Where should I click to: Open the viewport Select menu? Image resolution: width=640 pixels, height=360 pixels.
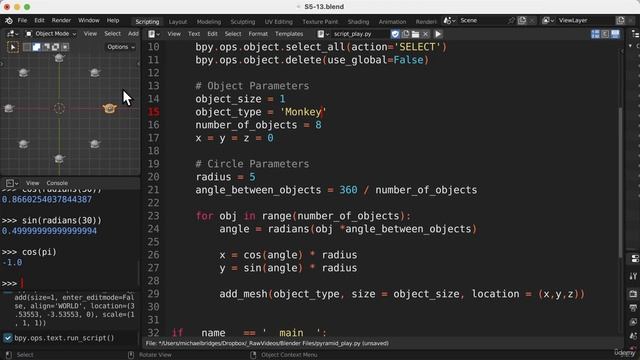(112, 34)
